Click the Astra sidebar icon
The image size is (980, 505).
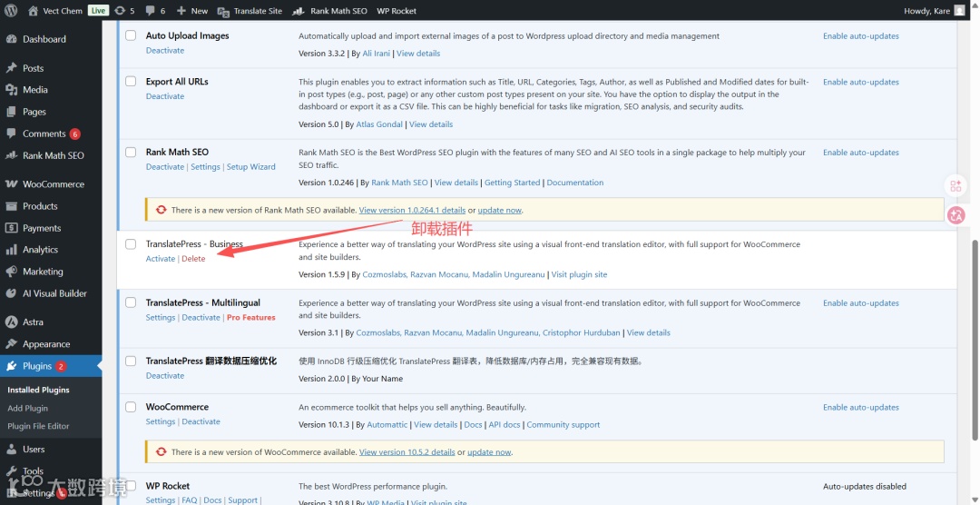pyautogui.click(x=11, y=322)
